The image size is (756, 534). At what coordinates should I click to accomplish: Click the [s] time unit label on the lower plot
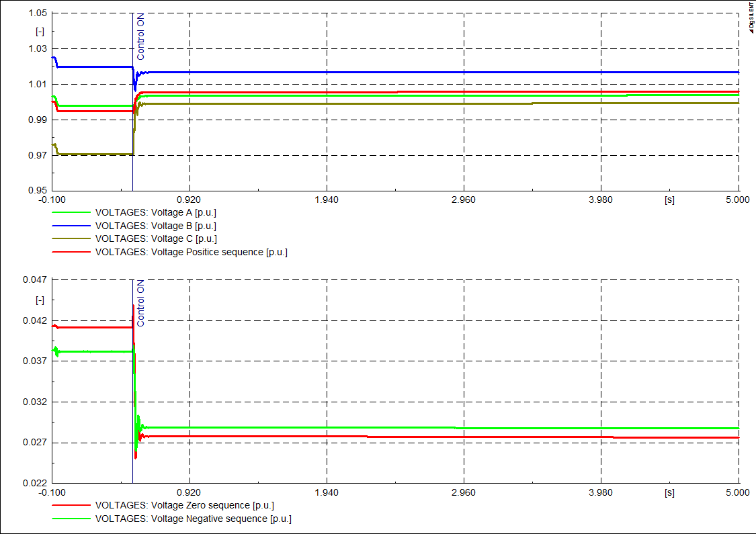click(669, 493)
